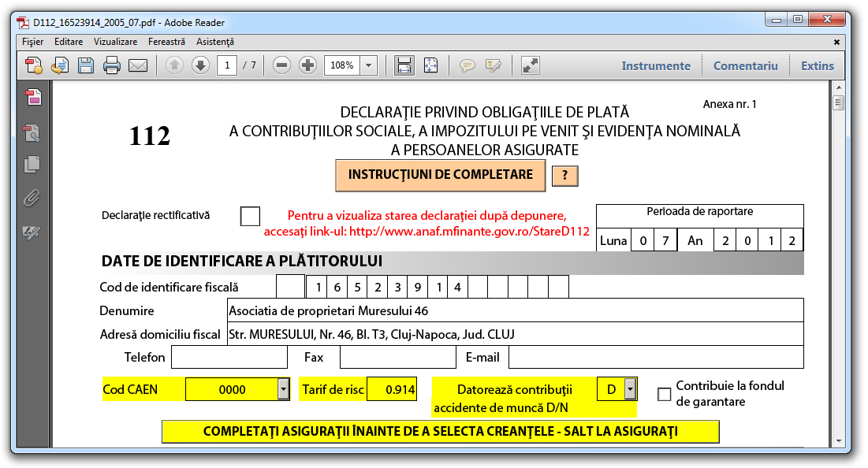Screen dimensions: 868x468
Task: Open the Fișier menu
Action: point(33,42)
